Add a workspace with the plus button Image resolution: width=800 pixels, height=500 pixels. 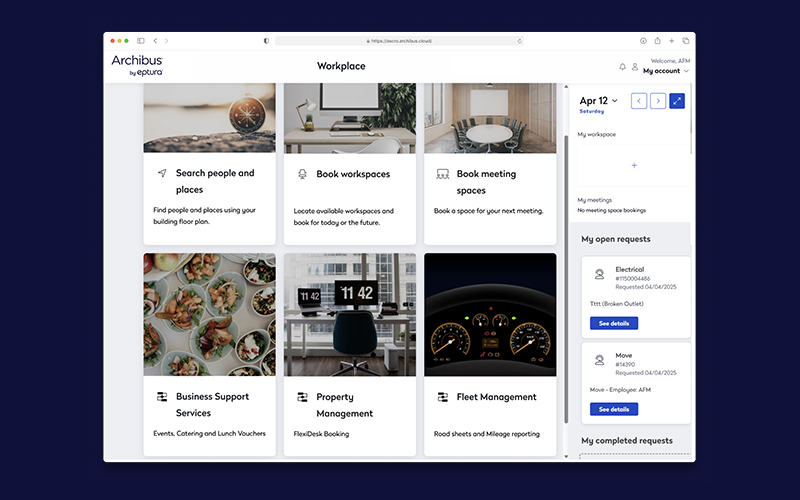click(x=634, y=165)
